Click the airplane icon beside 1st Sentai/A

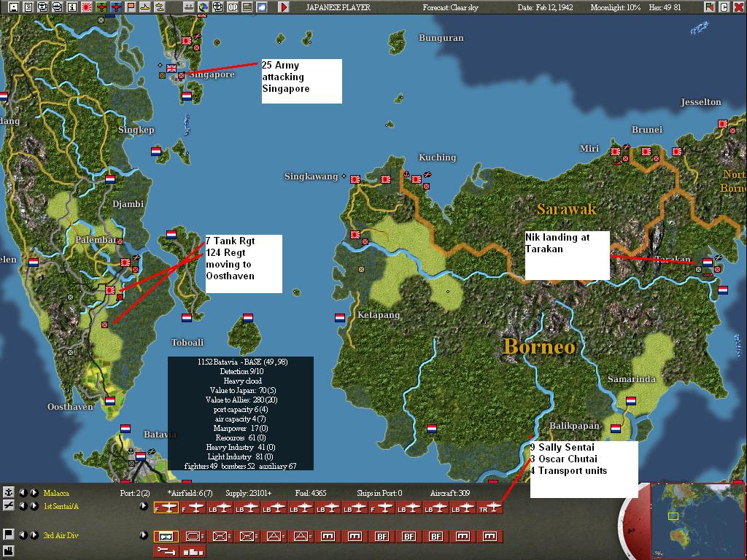8,506
